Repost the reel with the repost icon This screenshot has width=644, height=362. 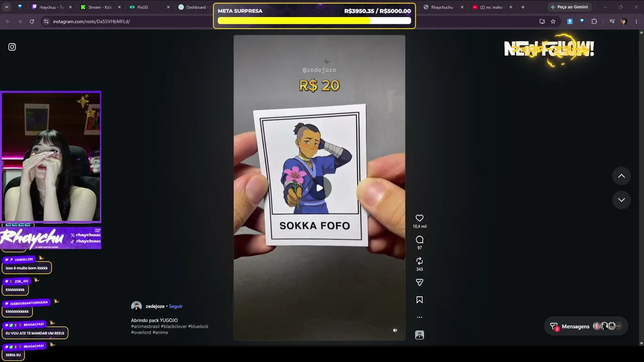click(420, 261)
